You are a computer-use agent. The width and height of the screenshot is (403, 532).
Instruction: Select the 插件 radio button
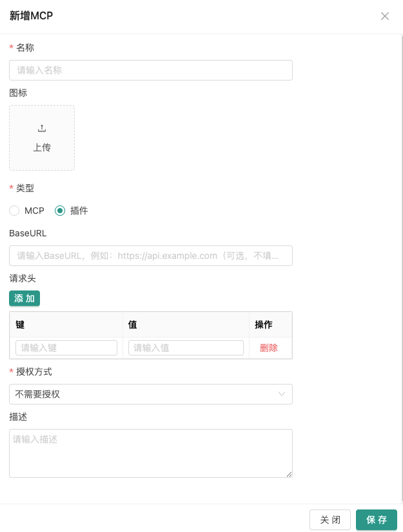60,211
